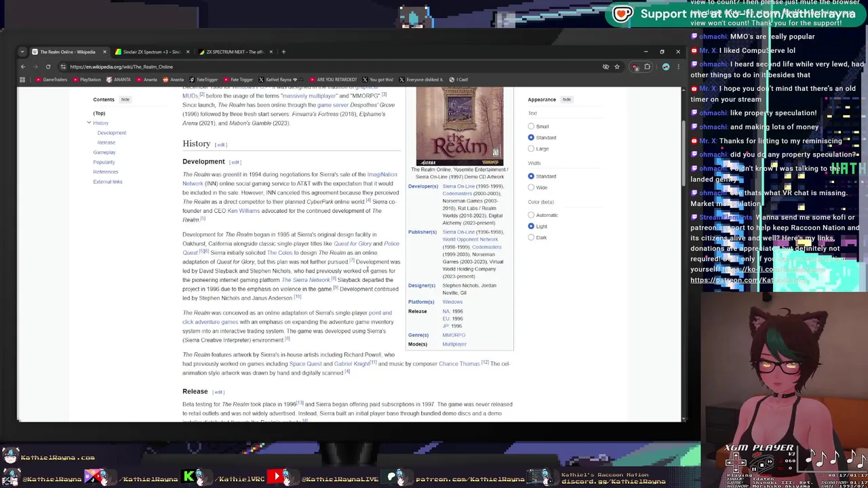
Task: Jump to Development in Contents
Action: click(x=111, y=133)
